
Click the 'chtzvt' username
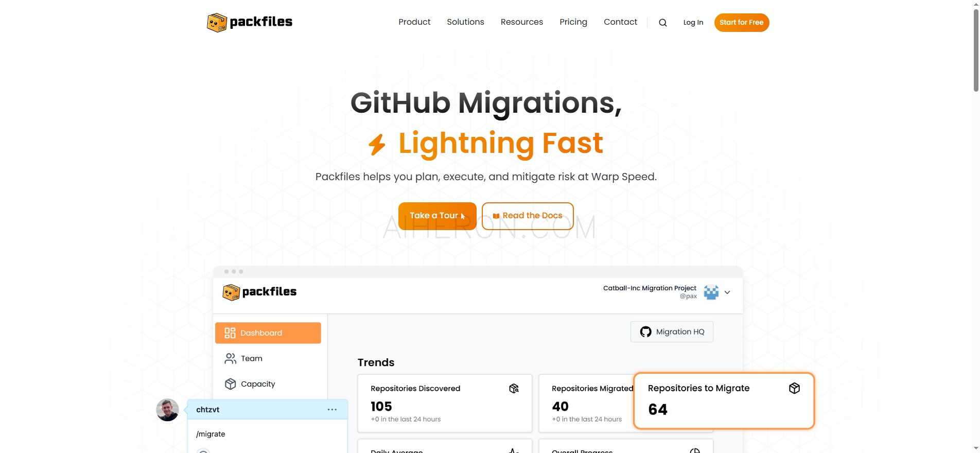coord(207,410)
